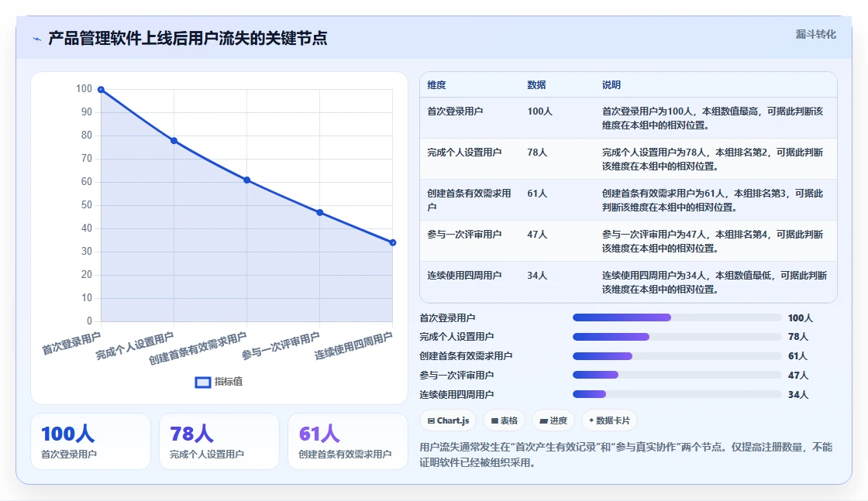Click the 连续使用四周用户 x-axis label
The width and height of the screenshot is (868, 501).
coord(353,346)
